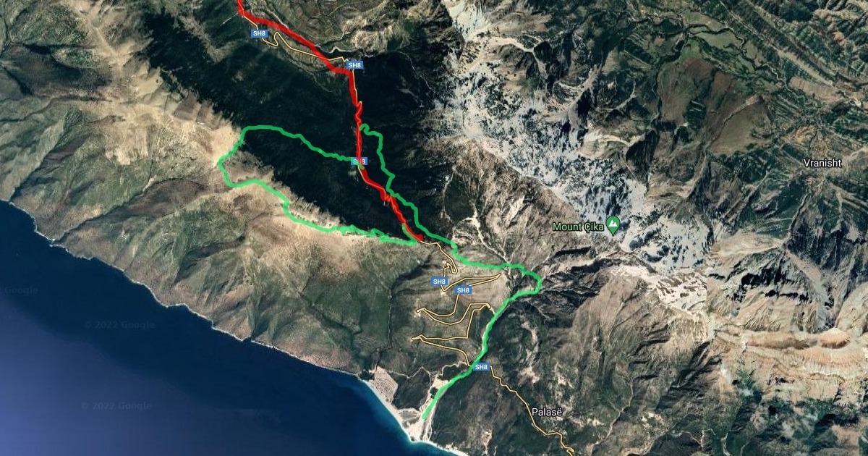Click the SH8 badge directly above Palasë
Image resolution: width=868 pixels, height=456 pixels.
tap(482, 368)
